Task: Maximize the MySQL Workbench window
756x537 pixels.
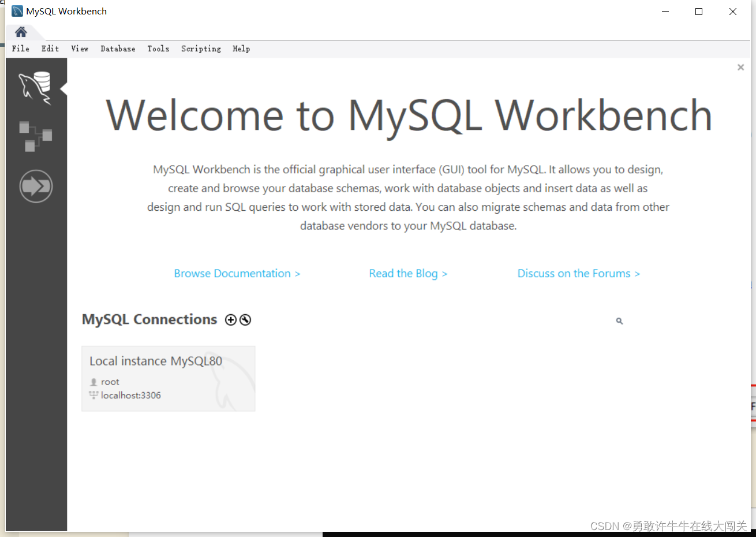Action: (699, 12)
